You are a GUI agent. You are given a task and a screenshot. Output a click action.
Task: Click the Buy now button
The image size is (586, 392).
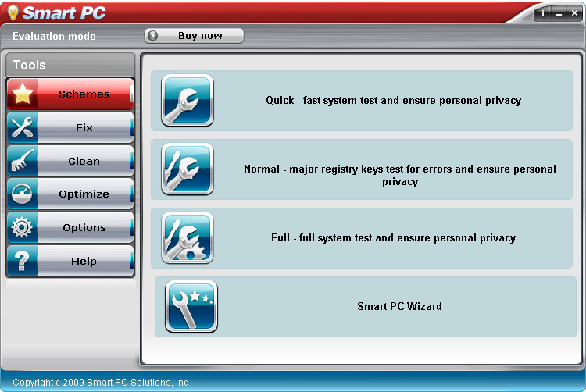194,36
